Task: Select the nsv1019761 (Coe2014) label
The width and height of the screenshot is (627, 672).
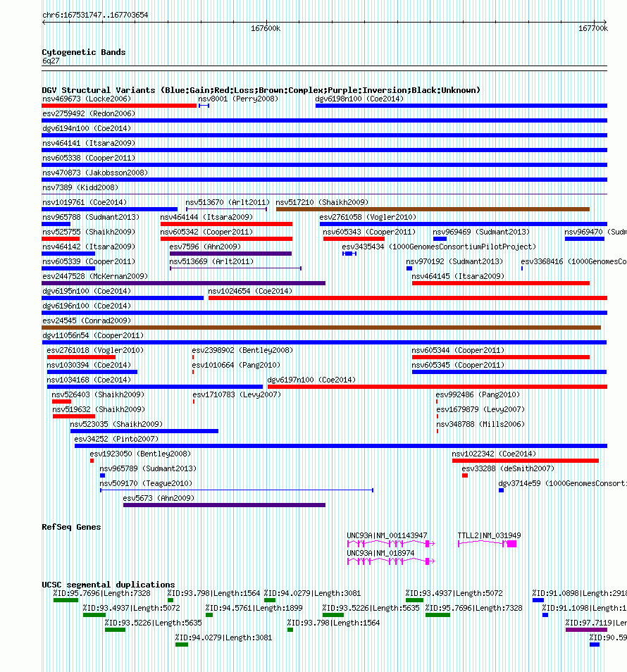Action: point(85,202)
